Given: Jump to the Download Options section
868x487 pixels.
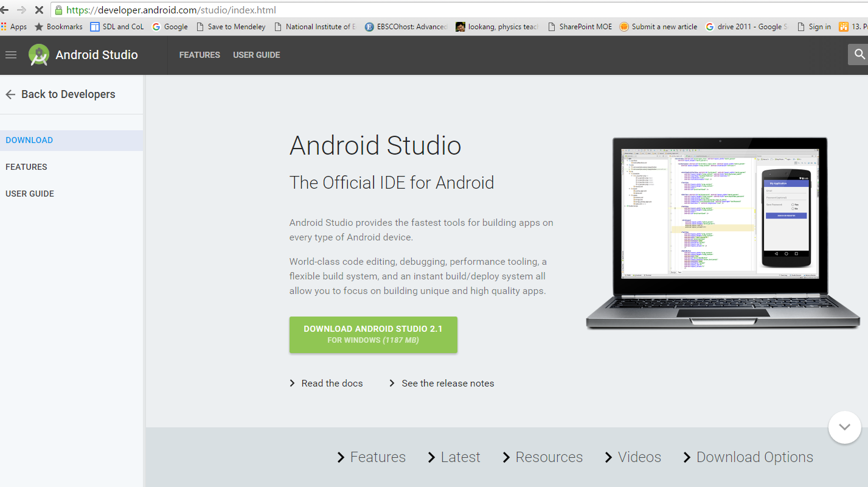Looking at the screenshot, I should tap(748, 457).
